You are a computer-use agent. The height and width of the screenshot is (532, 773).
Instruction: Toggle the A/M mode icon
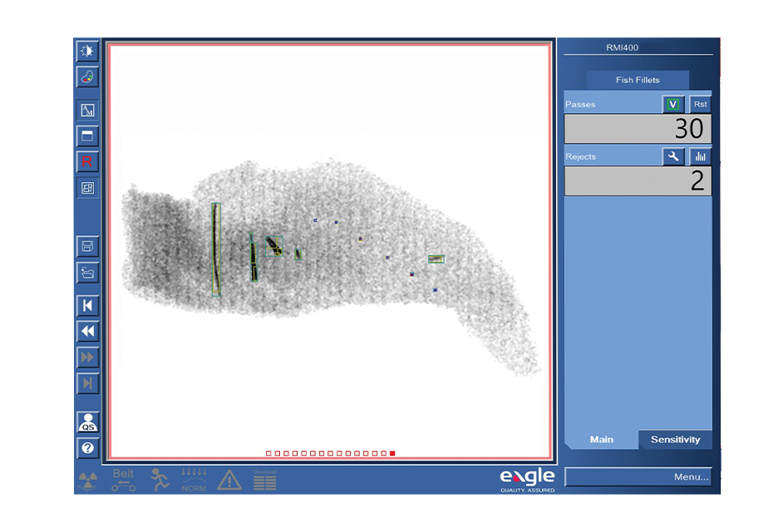87,110
